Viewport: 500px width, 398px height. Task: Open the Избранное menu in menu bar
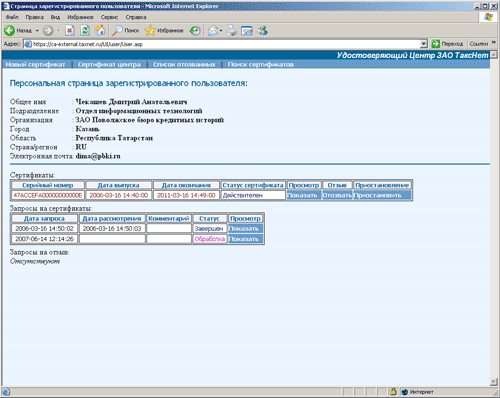click(x=80, y=17)
